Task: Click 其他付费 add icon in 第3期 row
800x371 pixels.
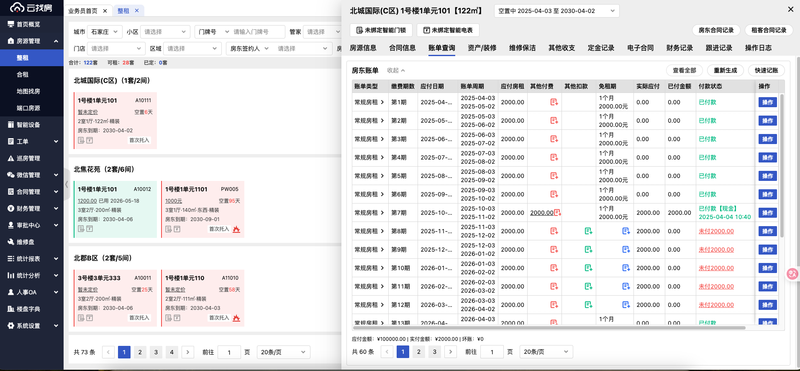Action: [554, 139]
